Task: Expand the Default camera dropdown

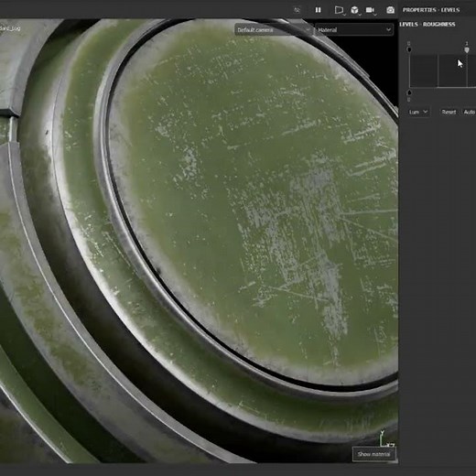Action: coord(273,29)
